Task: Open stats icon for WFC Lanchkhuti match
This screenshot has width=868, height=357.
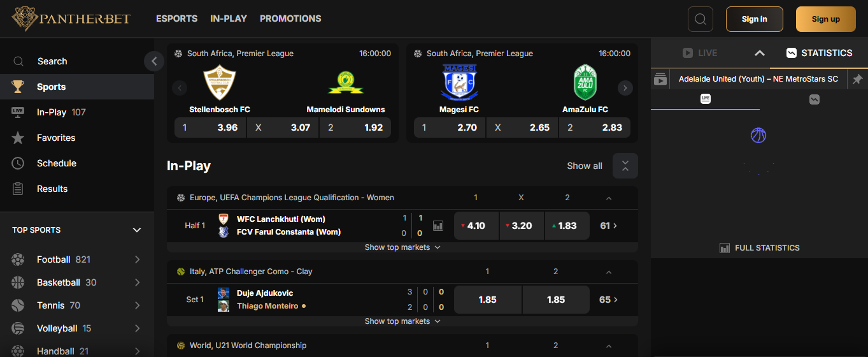Action: pyautogui.click(x=438, y=226)
